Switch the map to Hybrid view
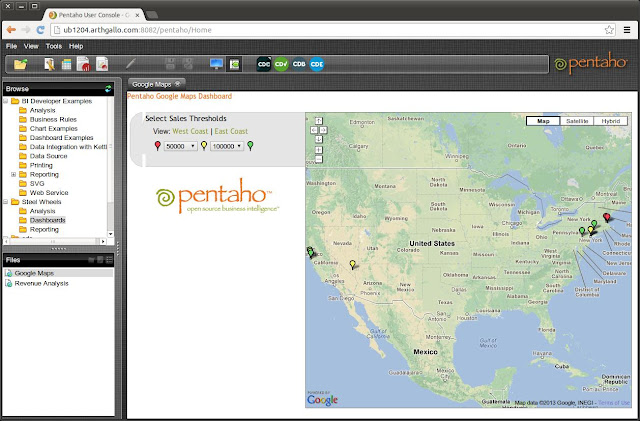The width and height of the screenshot is (640, 421). point(611,121)
